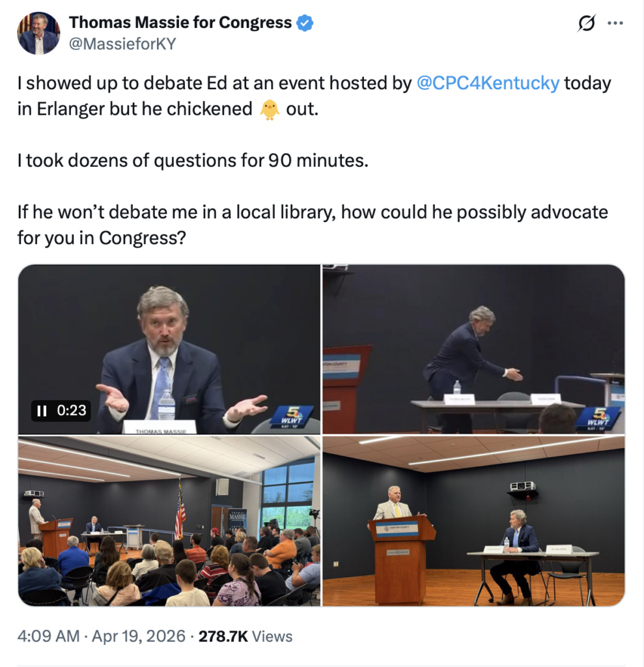Open the three-dot more options menu
The image size is (644, 667).
[x=615, y=23]
